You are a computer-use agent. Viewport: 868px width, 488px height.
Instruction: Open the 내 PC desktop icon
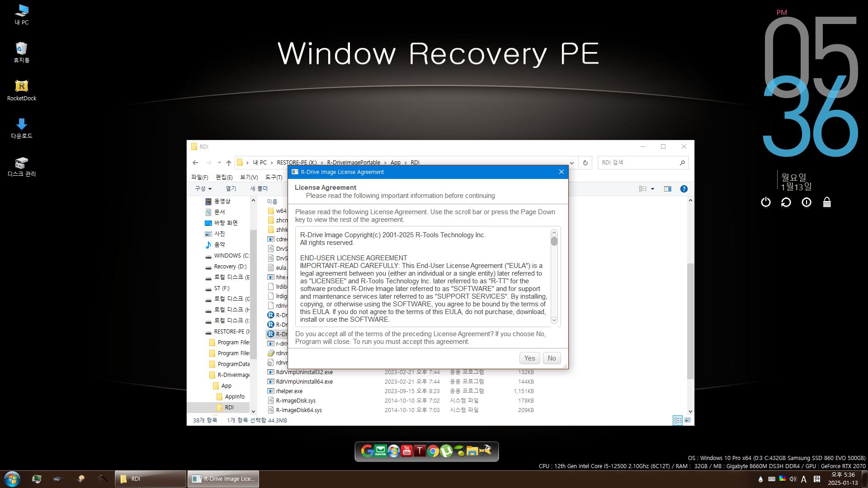coord(21,14)
